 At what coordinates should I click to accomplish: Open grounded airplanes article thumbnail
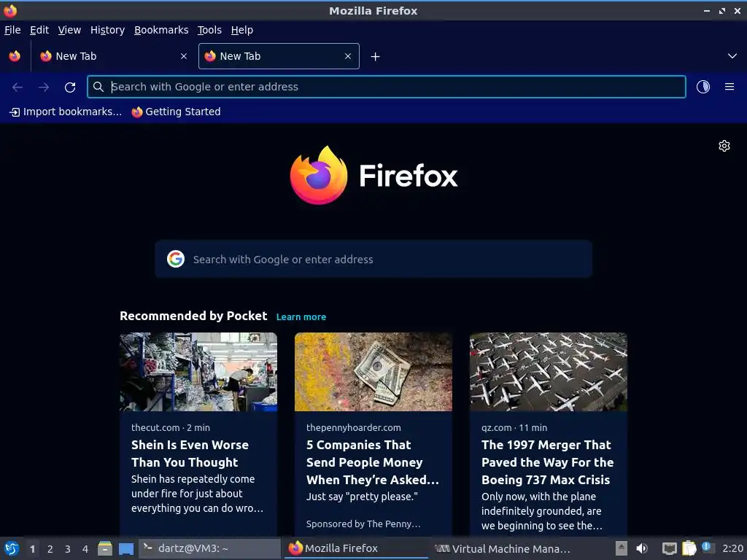tap(549, 372)
